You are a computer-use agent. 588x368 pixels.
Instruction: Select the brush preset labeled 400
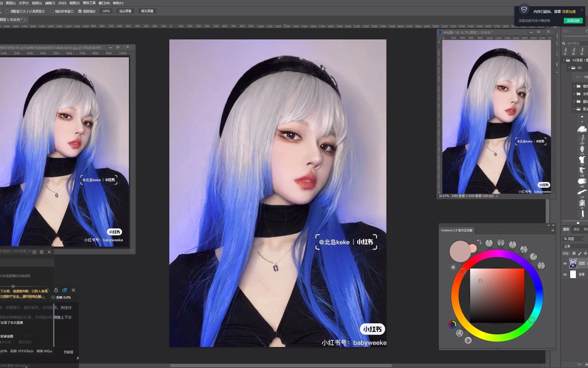pyautogui.click(x=582, y=182)
